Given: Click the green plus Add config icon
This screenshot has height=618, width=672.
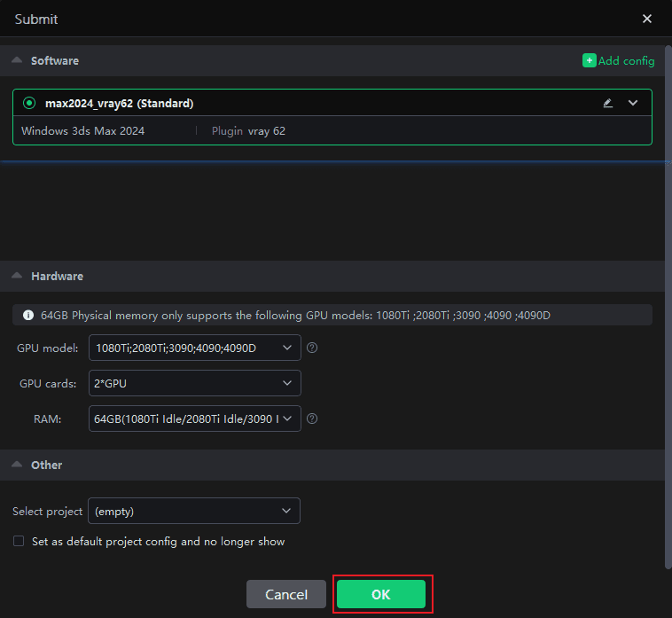Looking at the screenshot, I should click(589, 60).
